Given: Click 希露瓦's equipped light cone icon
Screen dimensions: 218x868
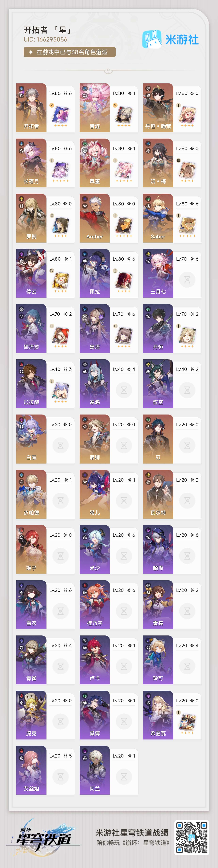Looking at the screenshot, I should click(187, 722).
